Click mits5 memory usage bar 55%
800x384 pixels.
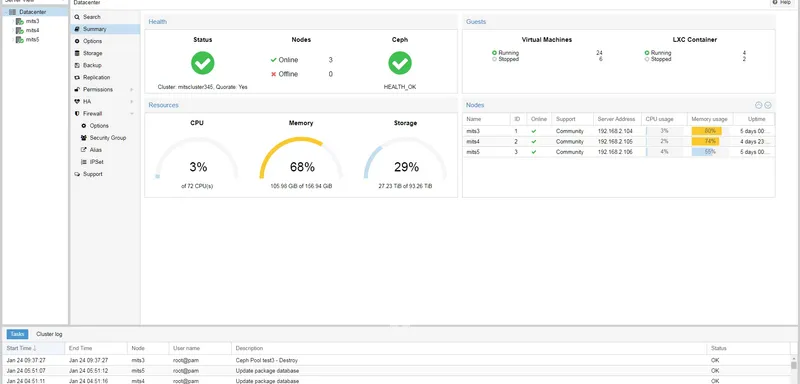(710, 152)
